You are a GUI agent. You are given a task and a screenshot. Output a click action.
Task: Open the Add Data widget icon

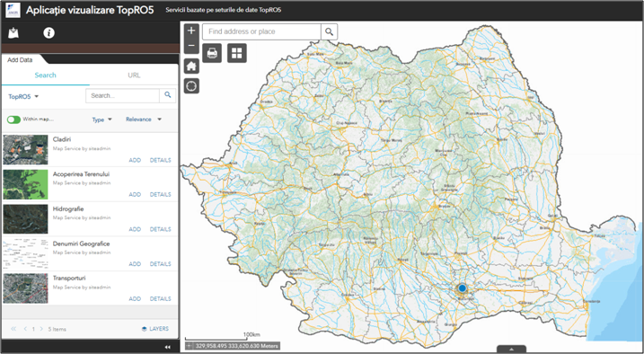point(13,33)
